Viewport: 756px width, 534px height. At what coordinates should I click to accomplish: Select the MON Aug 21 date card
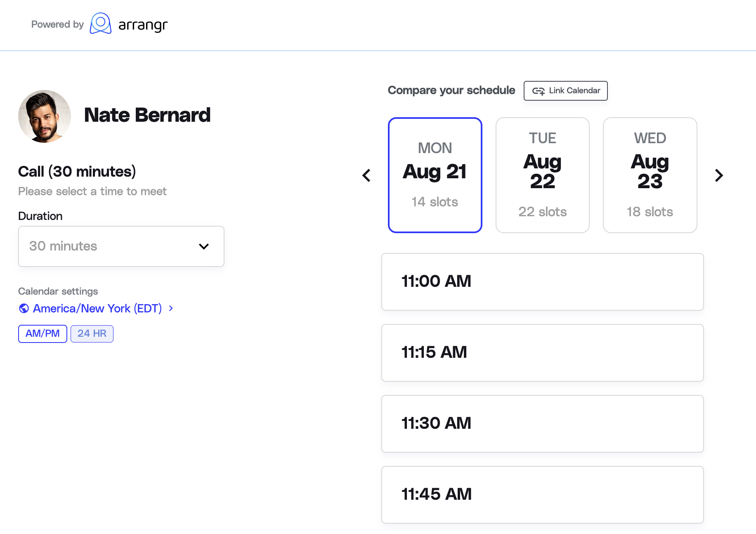coord(435,175)
